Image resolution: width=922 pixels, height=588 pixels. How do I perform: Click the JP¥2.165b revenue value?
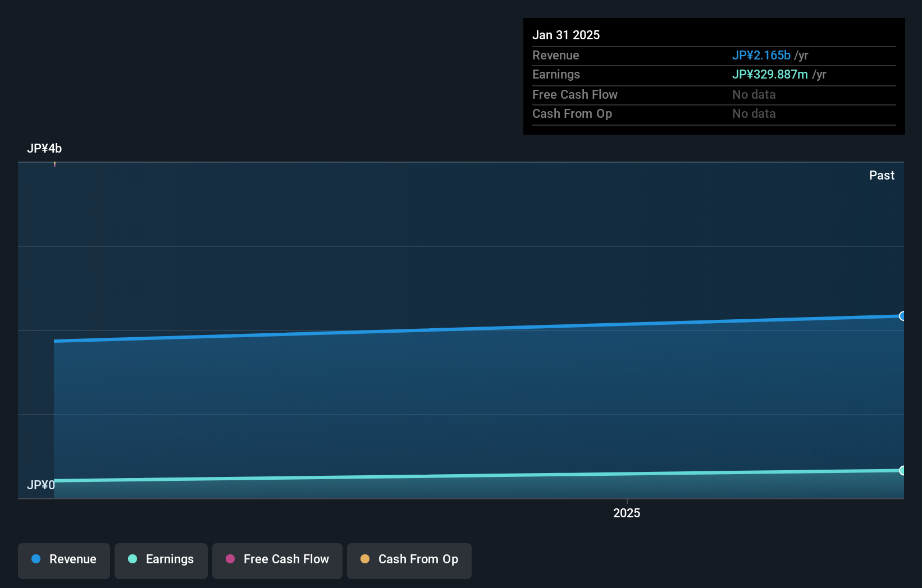[761, 55]
